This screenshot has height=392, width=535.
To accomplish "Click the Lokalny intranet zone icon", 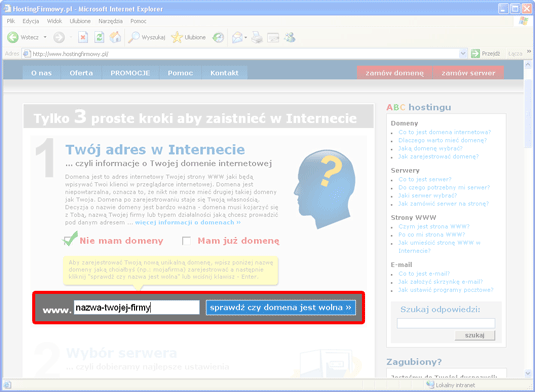I will coord(430,385).
